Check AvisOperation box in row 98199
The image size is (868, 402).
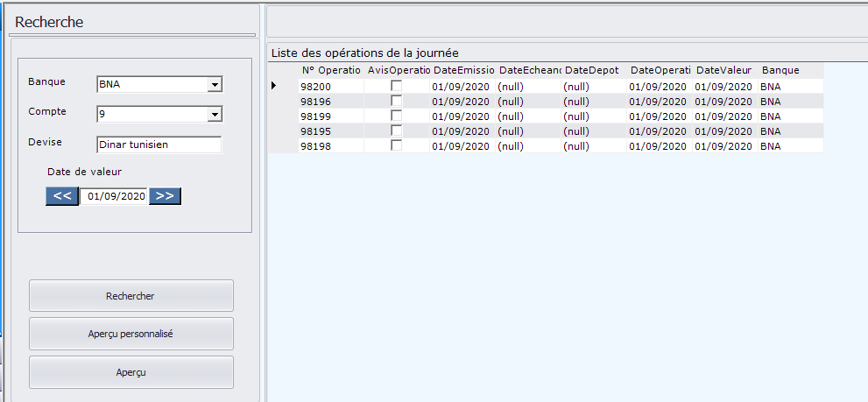397,116
